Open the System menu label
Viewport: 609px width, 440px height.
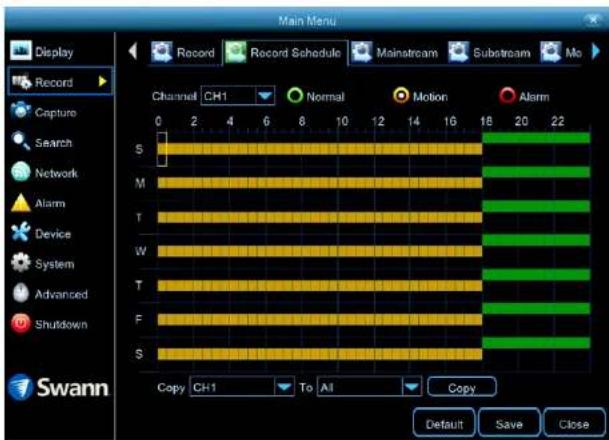(x=54, y=264)
